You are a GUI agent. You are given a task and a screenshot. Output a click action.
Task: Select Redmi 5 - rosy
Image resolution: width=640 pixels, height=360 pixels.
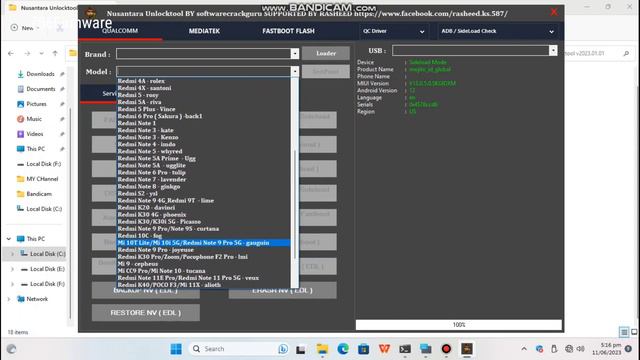(138, 95)
